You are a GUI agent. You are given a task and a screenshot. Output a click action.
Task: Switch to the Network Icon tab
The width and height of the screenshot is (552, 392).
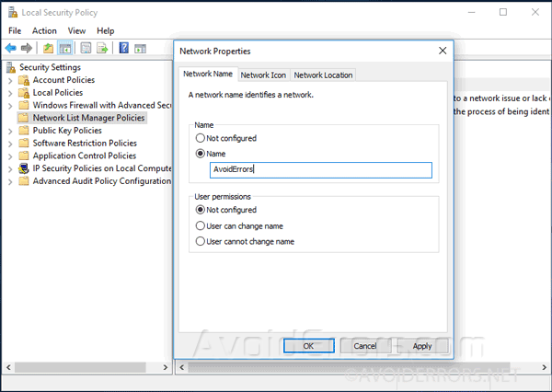(x=263, y=75)
